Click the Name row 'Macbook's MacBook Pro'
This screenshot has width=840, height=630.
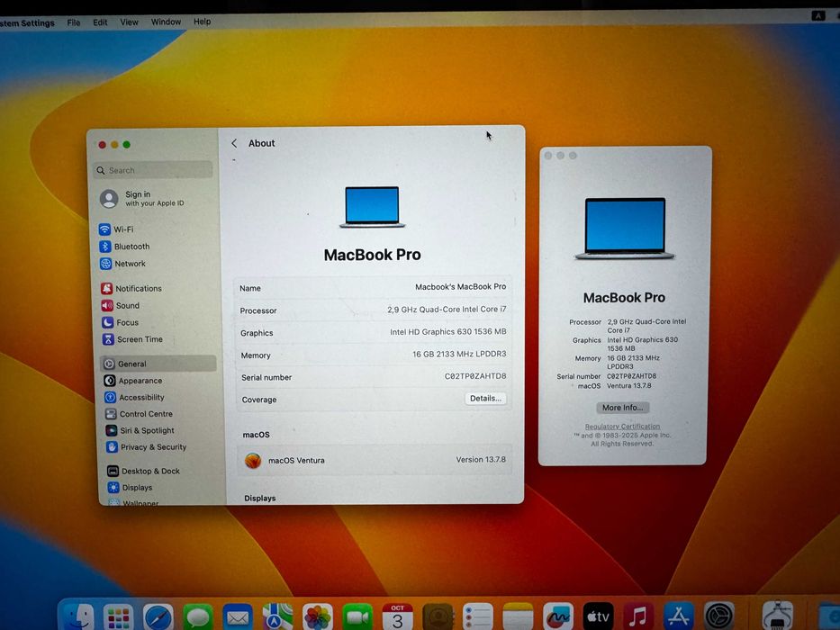(x=373, y=288)
